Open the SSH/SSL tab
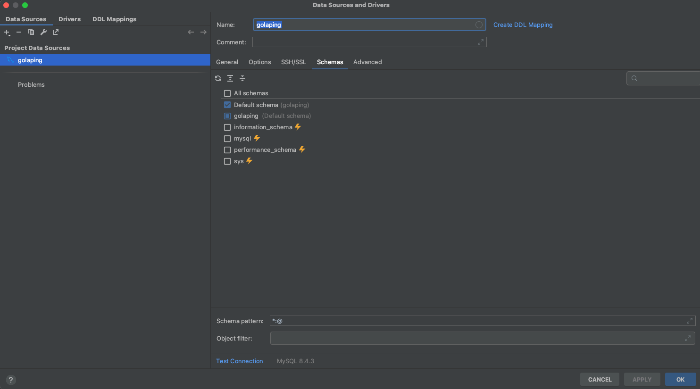Screen dimensions: 700x389 click(x=293, y=62)
